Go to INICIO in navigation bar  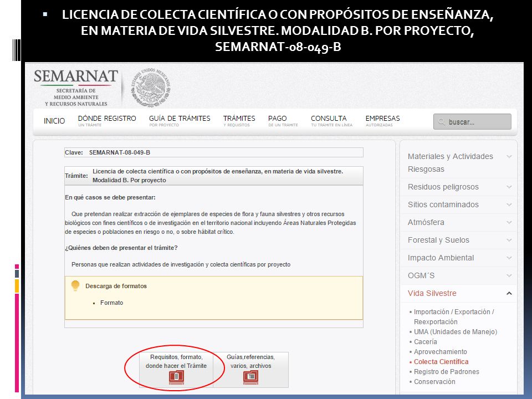click(54, 121)
